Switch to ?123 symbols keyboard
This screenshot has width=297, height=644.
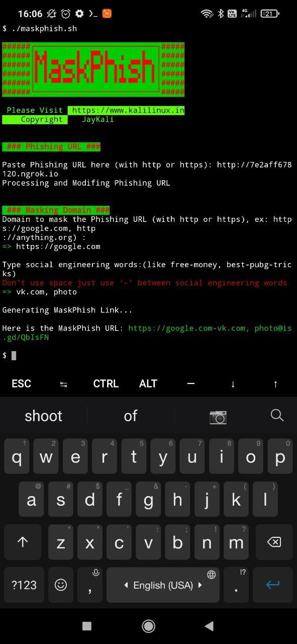24,585
